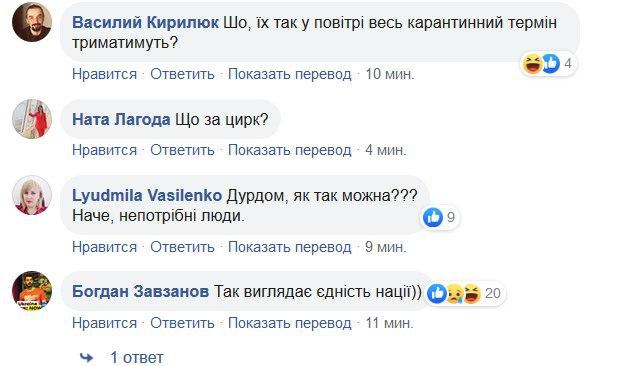Reply to Ната Лагода's comment via Ответить

pos(183,150)
